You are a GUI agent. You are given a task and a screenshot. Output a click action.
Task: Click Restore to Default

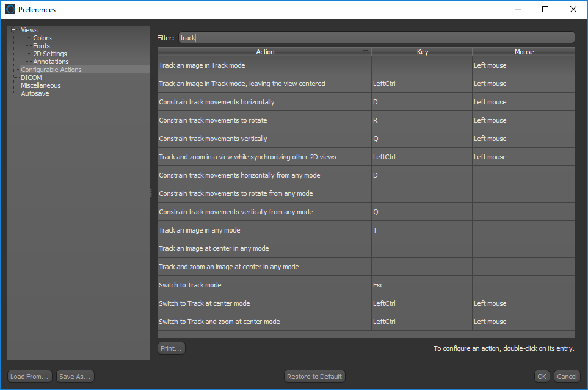[x=314, y=377]
